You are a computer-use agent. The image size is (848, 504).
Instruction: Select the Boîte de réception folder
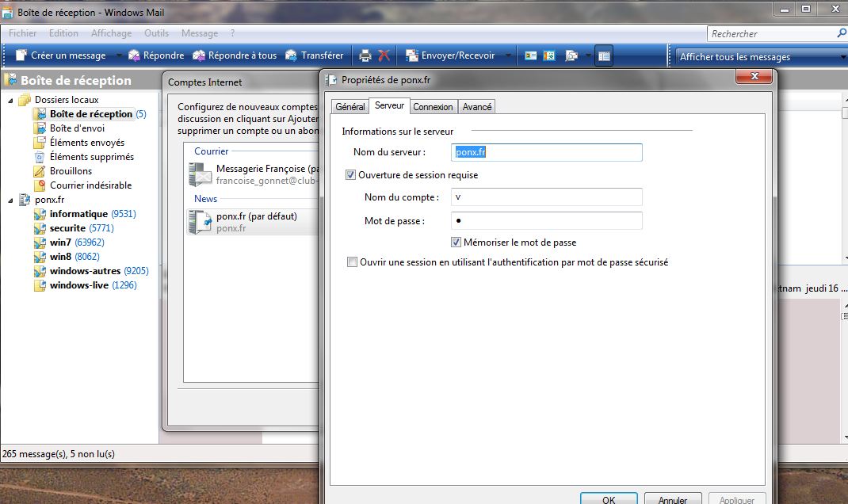pyautogui.click(x=91, y=114)
